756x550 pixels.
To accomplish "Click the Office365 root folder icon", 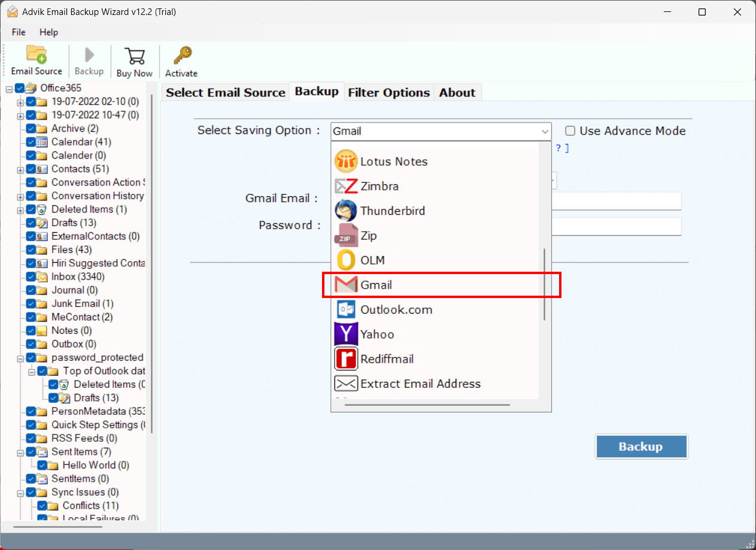I will coord(31,88).
